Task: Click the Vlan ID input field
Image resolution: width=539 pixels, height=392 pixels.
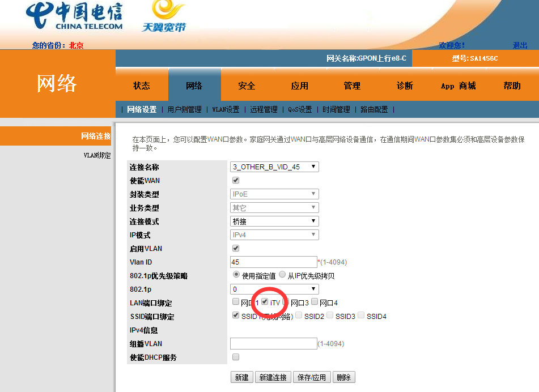Action: [274, 262]
